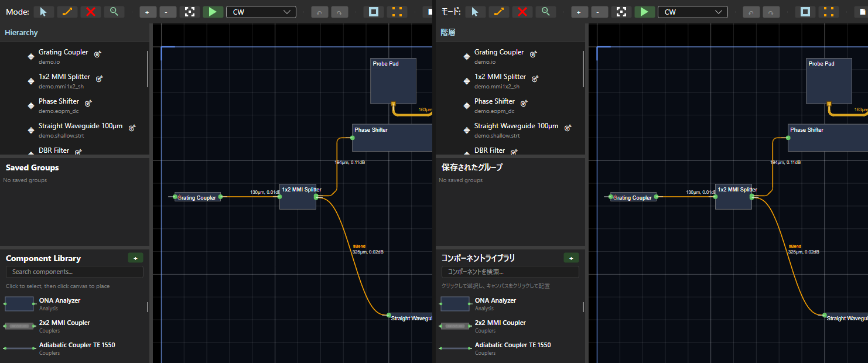Click the redo arrow in English window toolbar
This screenshot has height=363, width=868.
click(x=340, y=12)
